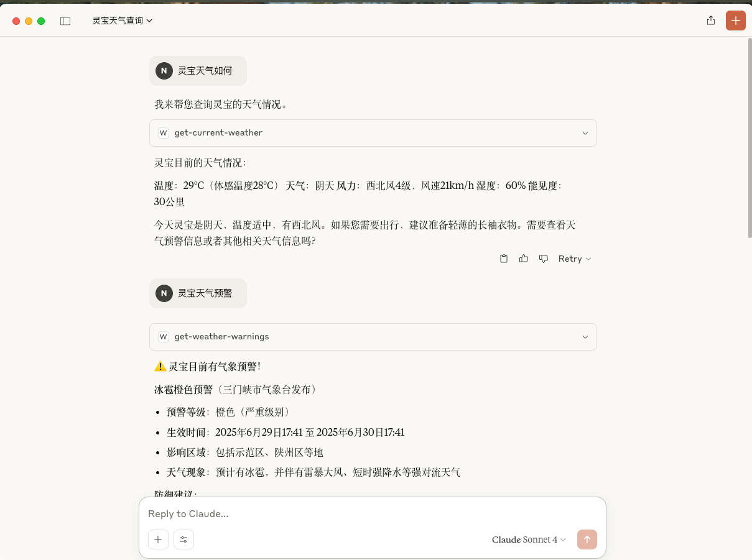The width and height of the screenshot is (752, 560).
Task: Open the attach file plus icon in reply box
Action: coord(158,539)
